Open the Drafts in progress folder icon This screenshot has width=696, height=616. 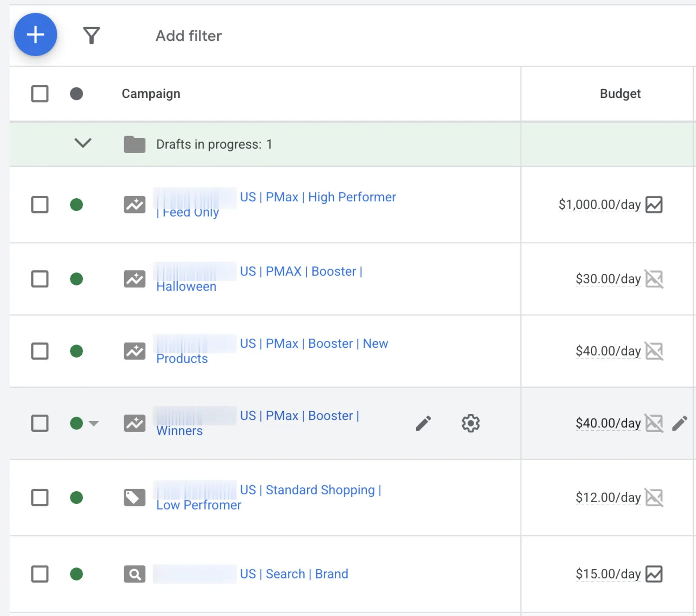[134, 144]
